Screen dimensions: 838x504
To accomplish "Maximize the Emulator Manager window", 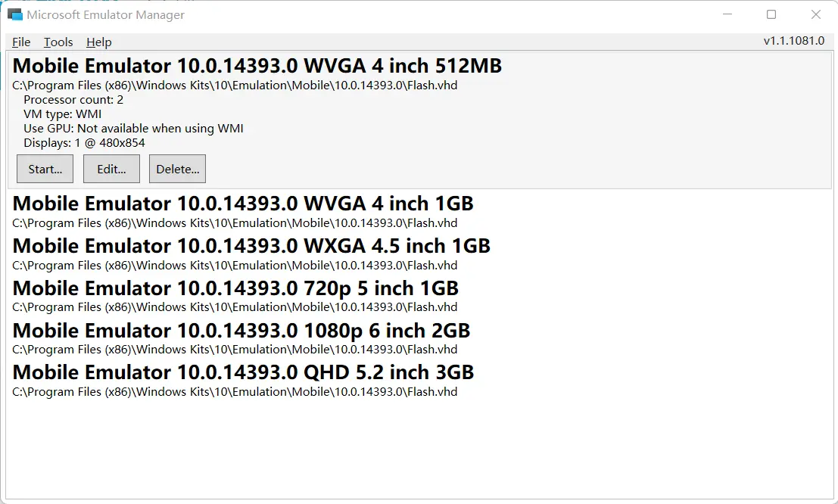I will tap(771, 14).
